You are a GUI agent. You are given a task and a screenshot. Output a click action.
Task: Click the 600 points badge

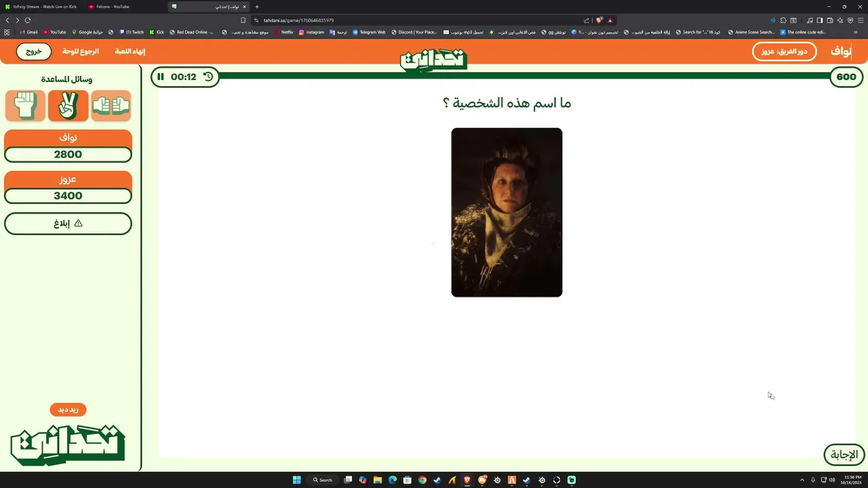[x=846, y=77]
